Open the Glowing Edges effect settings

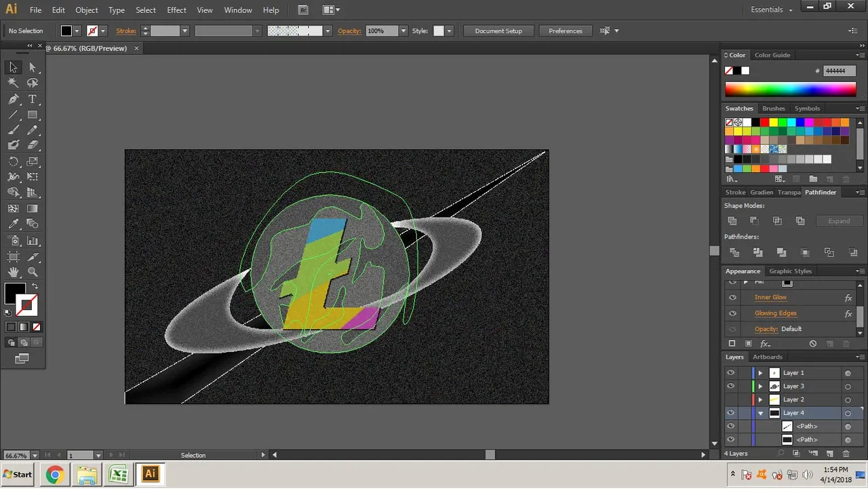click(x=776, y=313)
